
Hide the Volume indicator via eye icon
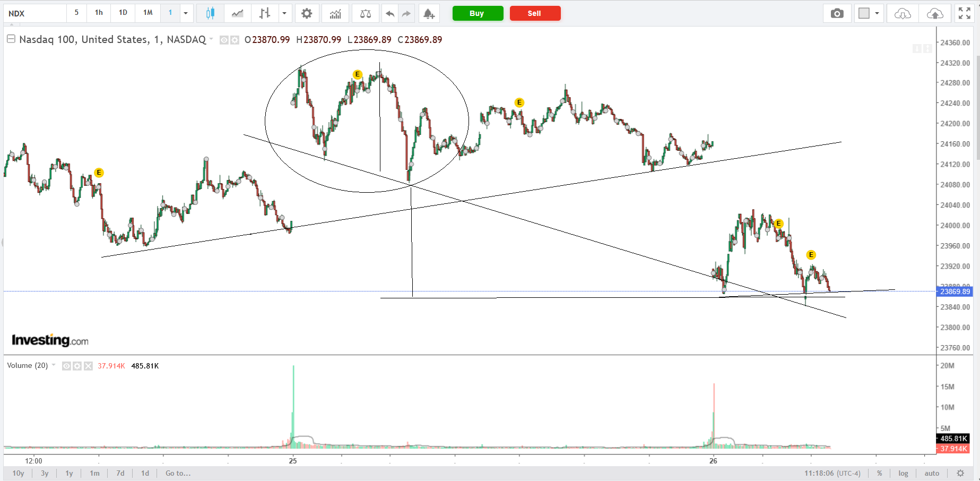click(x=66, y=366)
